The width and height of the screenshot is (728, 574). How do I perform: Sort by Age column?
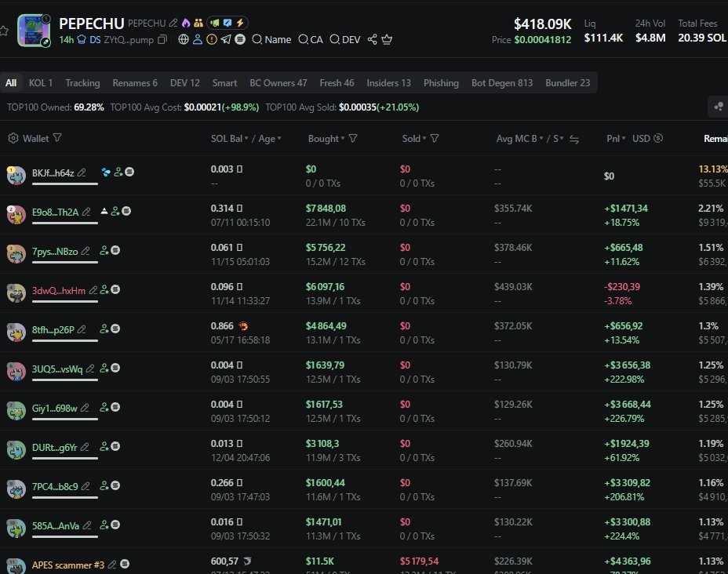(x=270, y=139)
